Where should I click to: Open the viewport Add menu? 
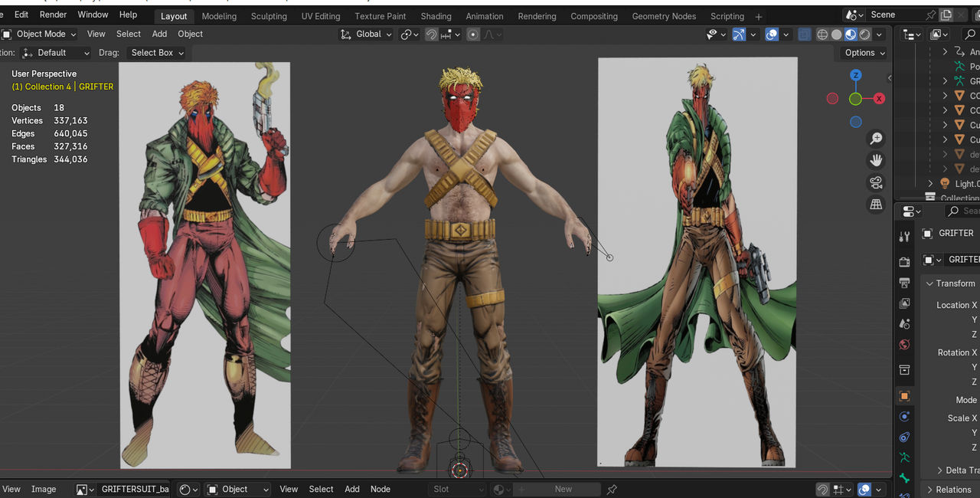(x=159, y=34)
